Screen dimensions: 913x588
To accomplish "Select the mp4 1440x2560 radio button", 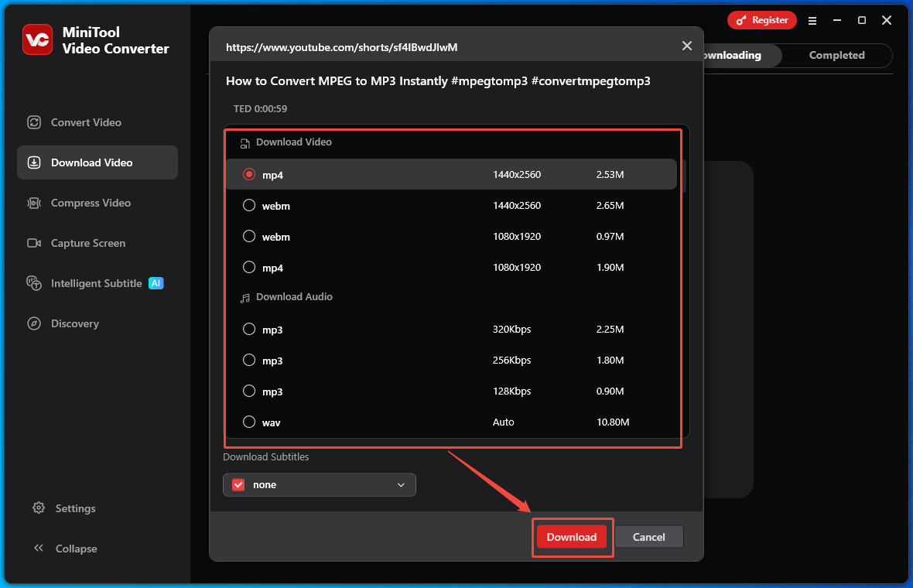I will coord(249,174).
